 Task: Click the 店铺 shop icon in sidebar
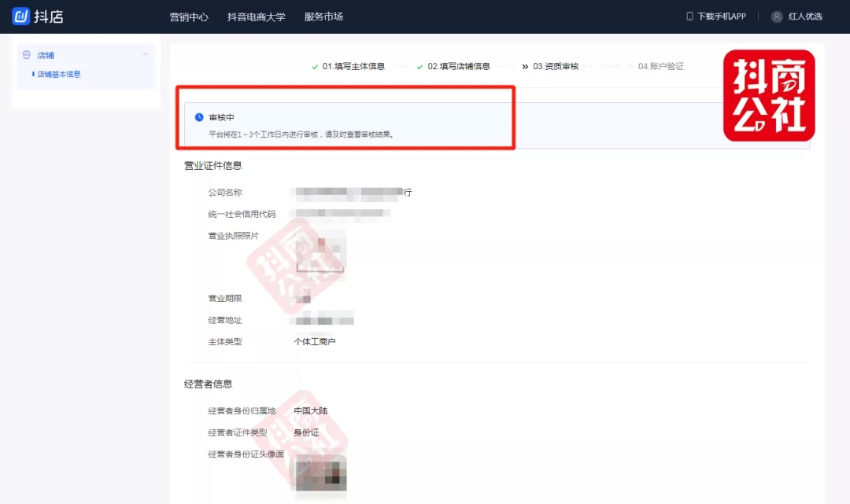tap(27, 55)
